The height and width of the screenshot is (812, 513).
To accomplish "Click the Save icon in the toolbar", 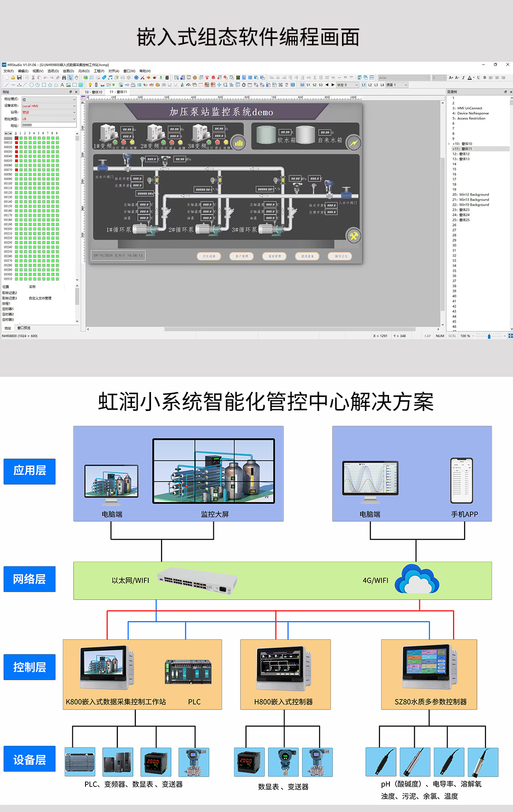I will [19, 77].
